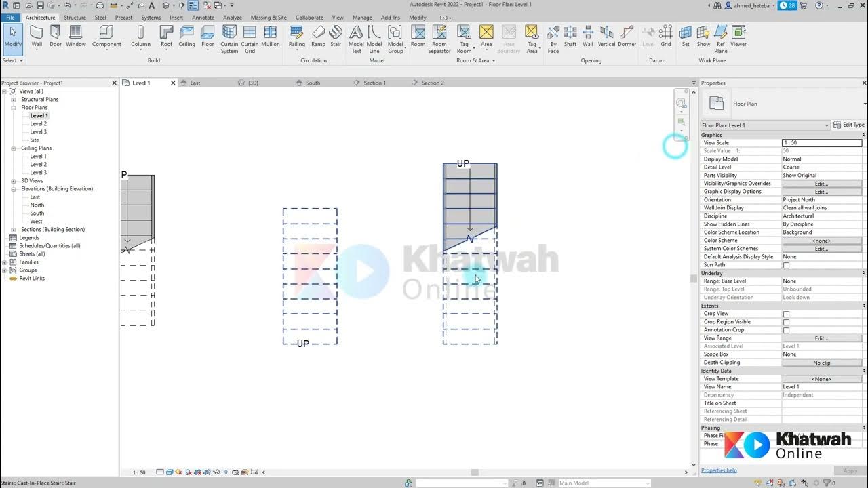The height and width of the screenshot is (488, 868).
Task: Choose the Model Text tool
Action: click(x=356, y=39)
